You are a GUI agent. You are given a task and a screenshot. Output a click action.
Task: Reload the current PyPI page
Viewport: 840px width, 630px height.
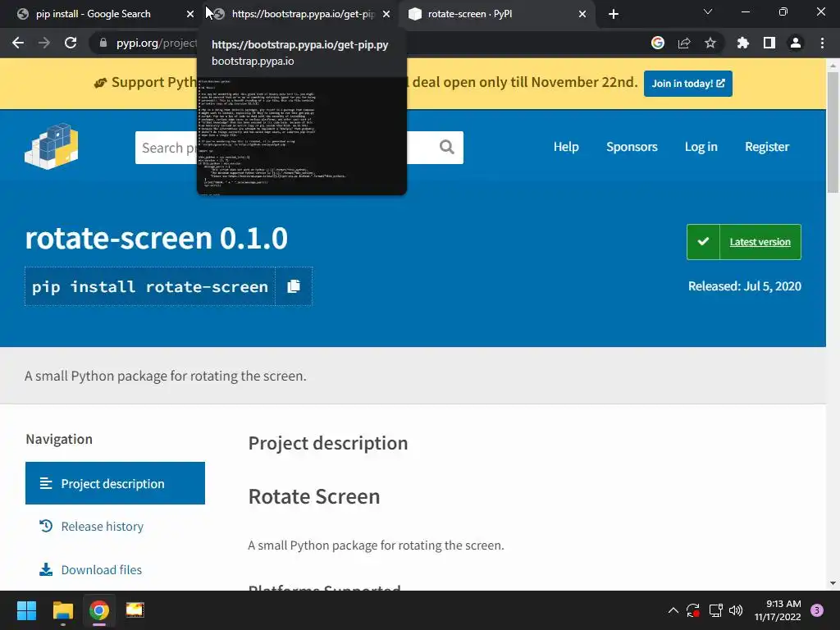click(x=71, y=43)
